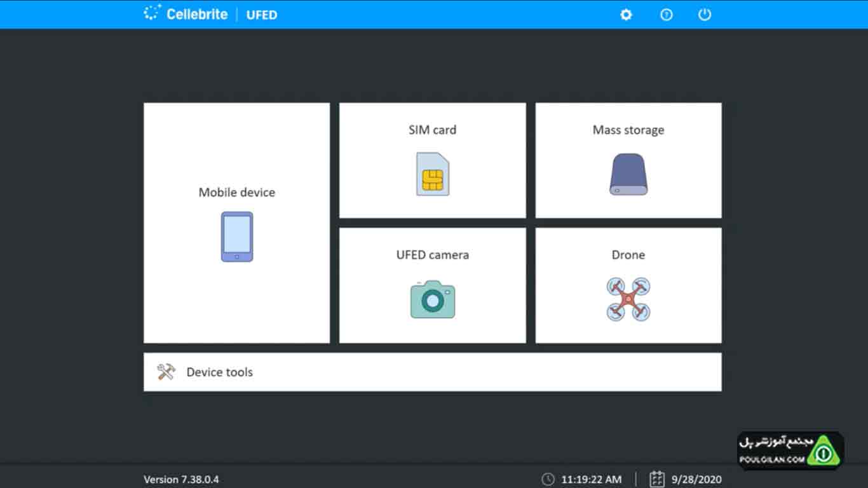Click the UFED camera icon

point(433,299)
